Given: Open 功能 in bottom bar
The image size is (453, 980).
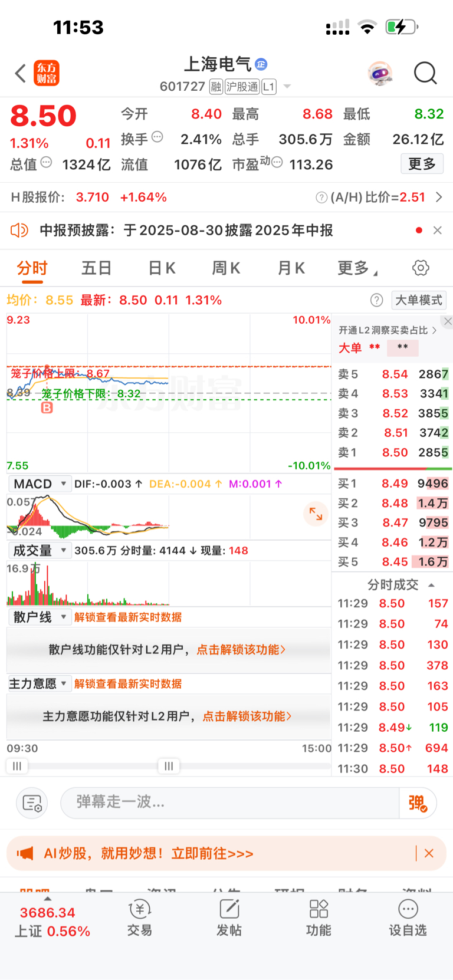Looking at the screenshot, I should (x=319, y=918).
